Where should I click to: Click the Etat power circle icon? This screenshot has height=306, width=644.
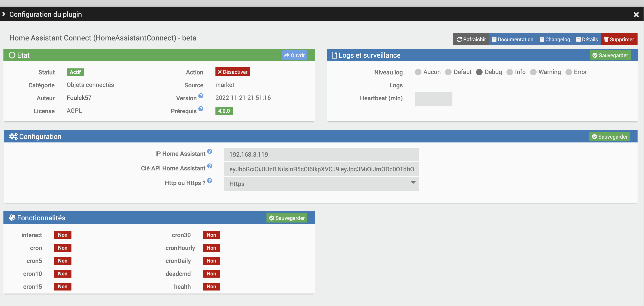(x=12, y=55)
